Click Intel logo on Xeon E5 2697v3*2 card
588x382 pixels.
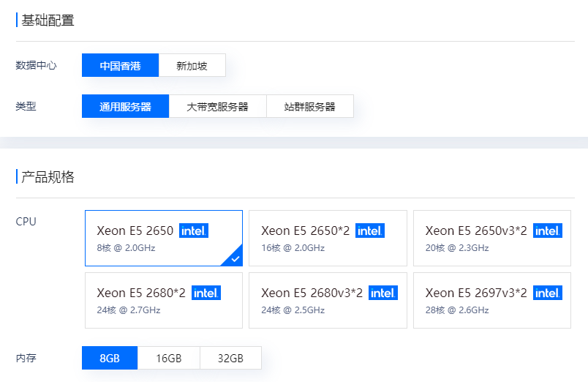(x=548, y=293)
